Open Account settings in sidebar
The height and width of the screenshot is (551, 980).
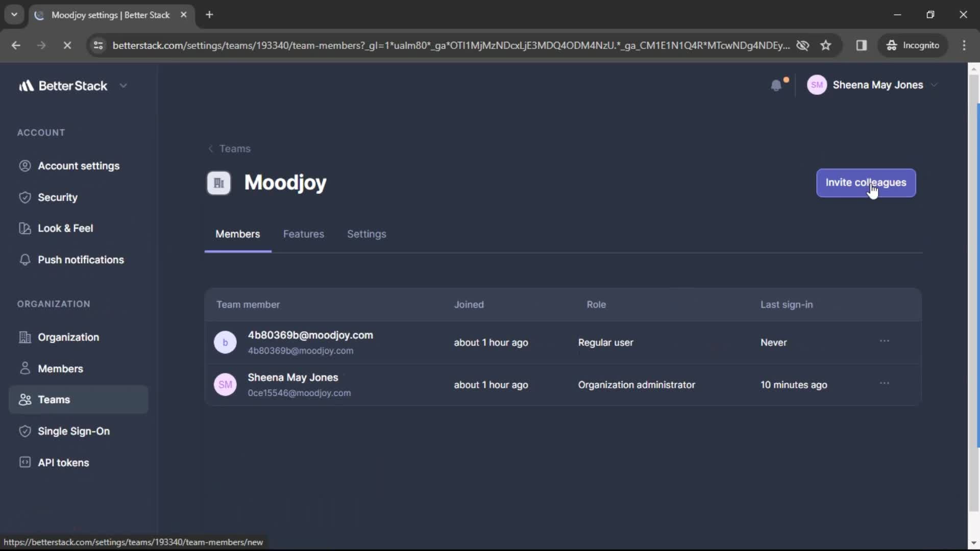[x=79, y=166]
